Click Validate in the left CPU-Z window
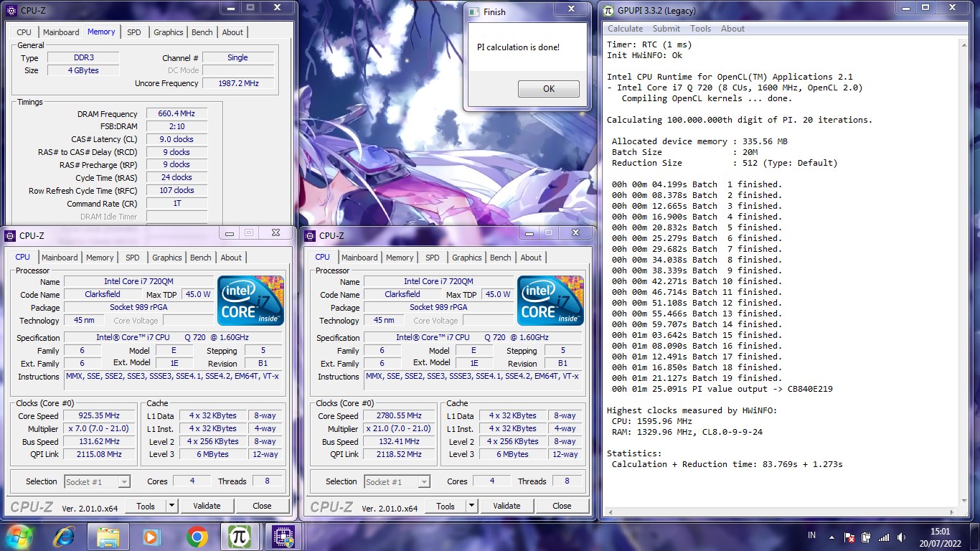The height and width of the screenshot is (551, 980). coord(207,506)
